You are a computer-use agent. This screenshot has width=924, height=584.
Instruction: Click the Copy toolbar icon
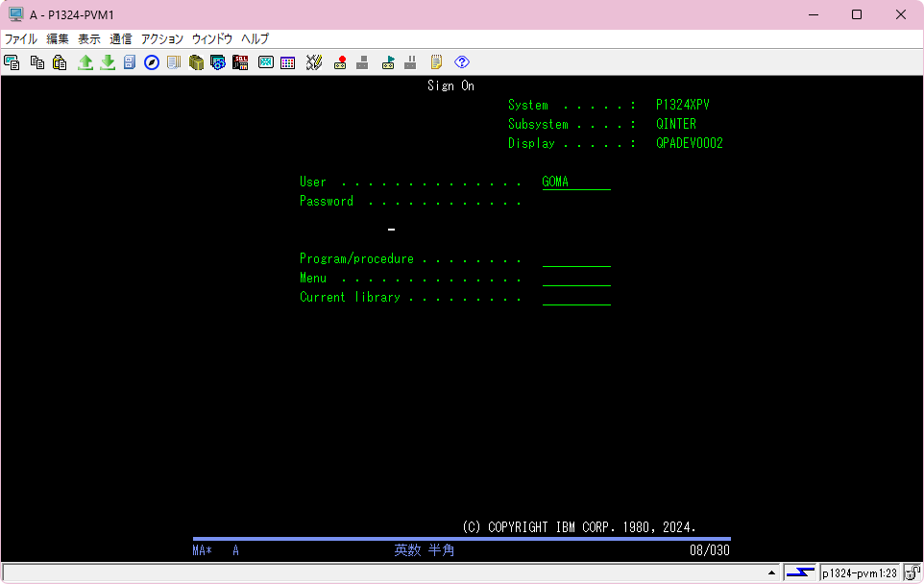[x=37, y=61]
